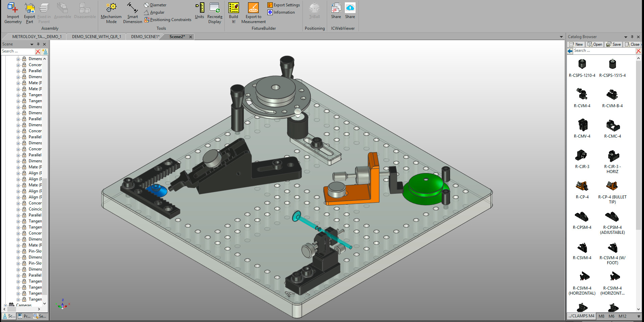Toggle pin on the Catalog Browser panel

(632, 37)
